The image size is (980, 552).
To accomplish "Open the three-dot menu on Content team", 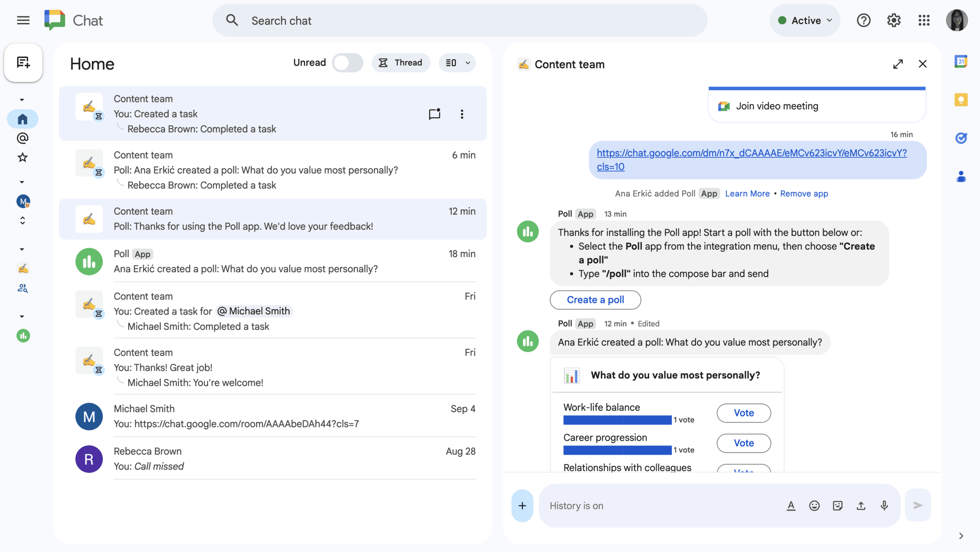I will [462, 114].
